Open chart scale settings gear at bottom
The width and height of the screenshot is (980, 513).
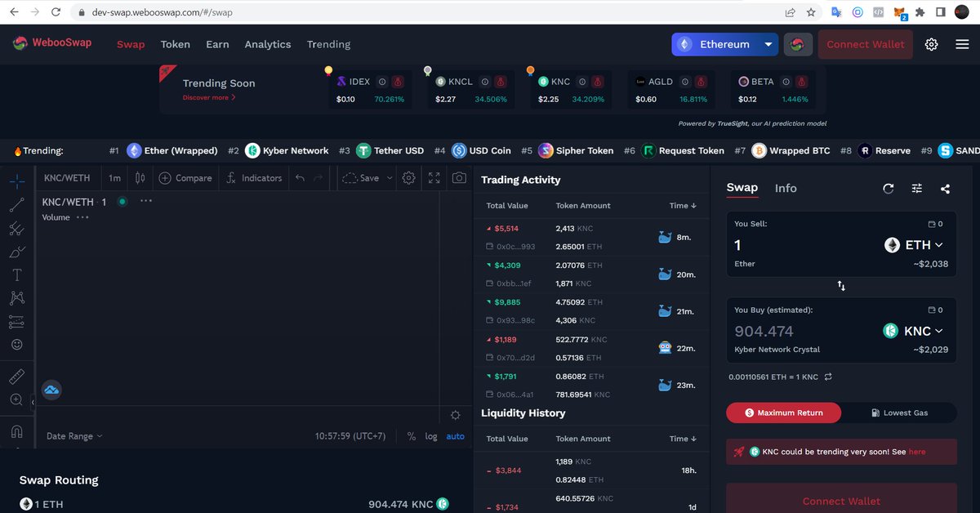[x=455, y=415]
